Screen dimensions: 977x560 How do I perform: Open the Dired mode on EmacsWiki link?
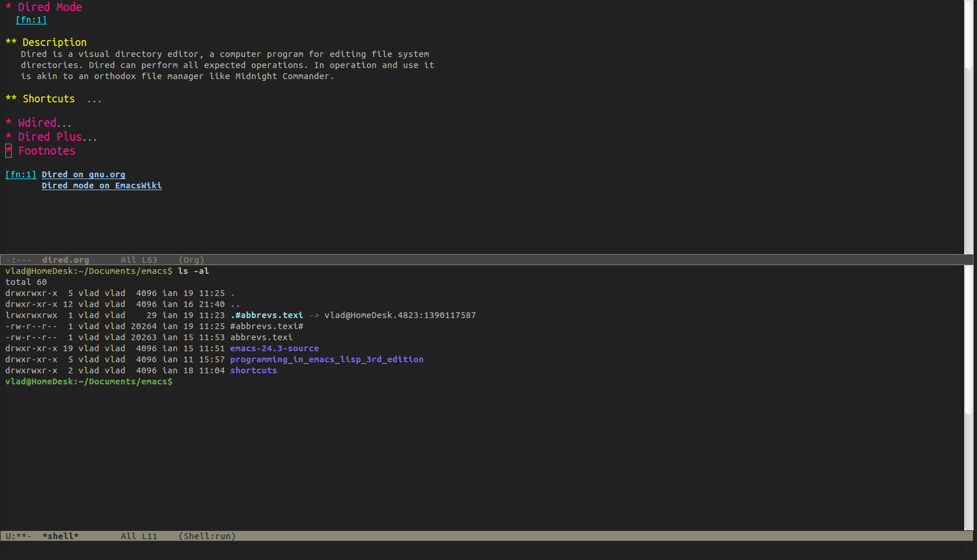point(102,186)
